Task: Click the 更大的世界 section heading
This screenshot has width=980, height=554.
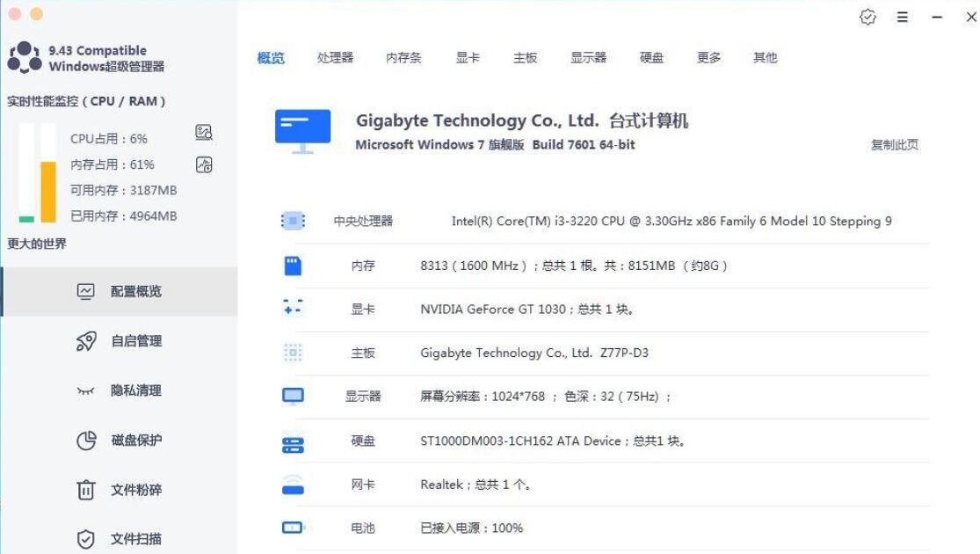Action: [x=36, y=244]
